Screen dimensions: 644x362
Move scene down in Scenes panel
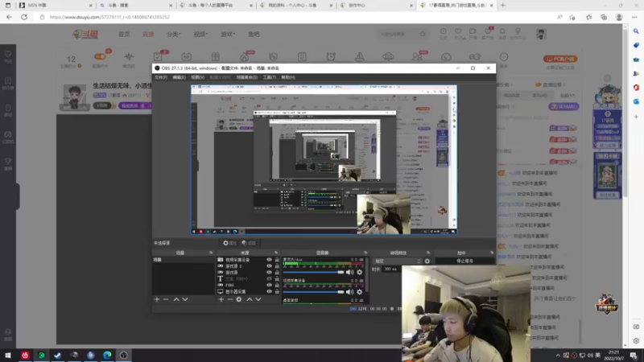coord(185,299)
